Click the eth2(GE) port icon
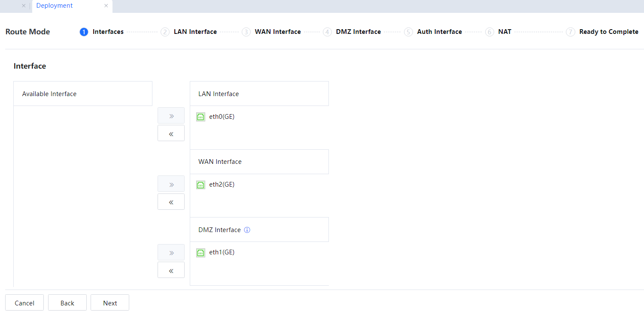 (x=200, y=185)
